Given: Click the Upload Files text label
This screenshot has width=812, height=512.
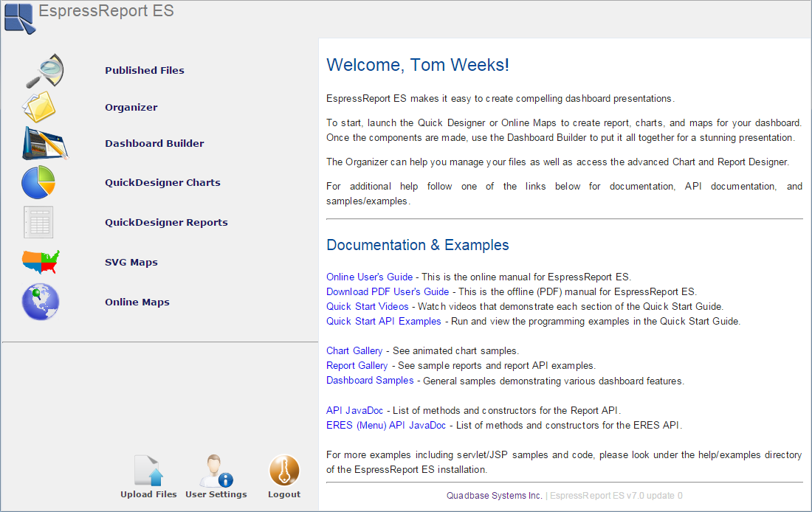Looking at the screenshot, I should [148, 494].
